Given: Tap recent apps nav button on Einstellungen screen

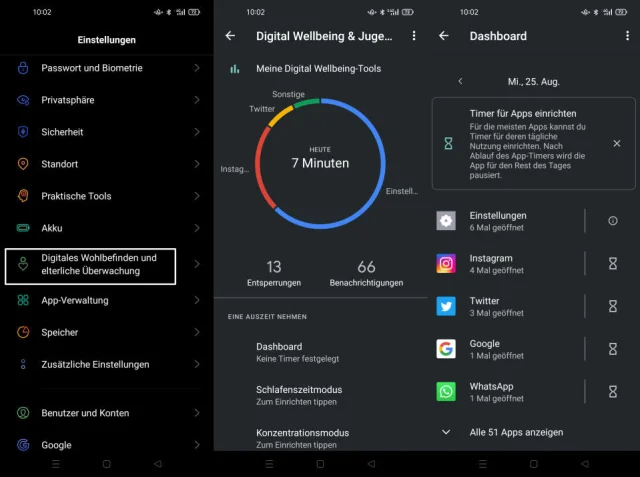Looking at the screenshot, I should pyautogui.click(x=56, y=464).
